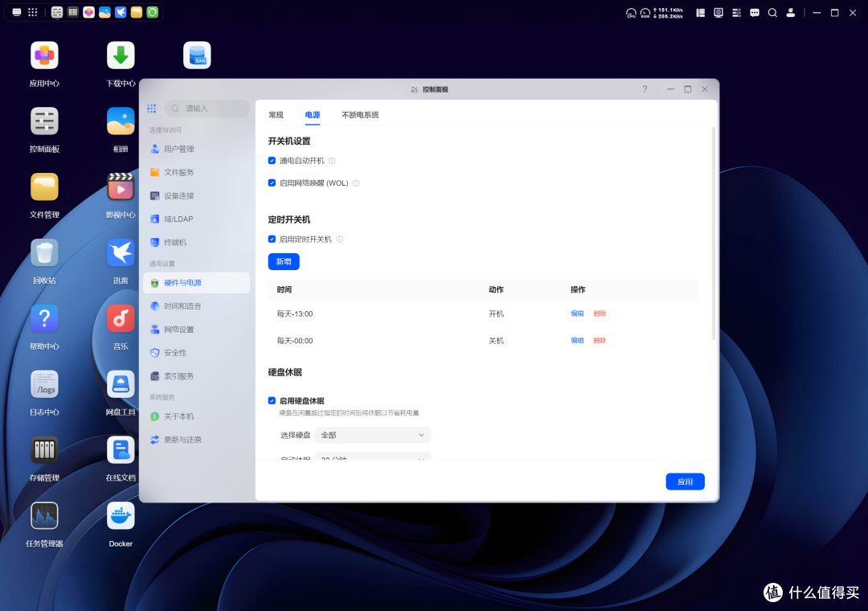Switch to the 常规 tab
This screenshot has width=868, height=611.
point(276,115)
